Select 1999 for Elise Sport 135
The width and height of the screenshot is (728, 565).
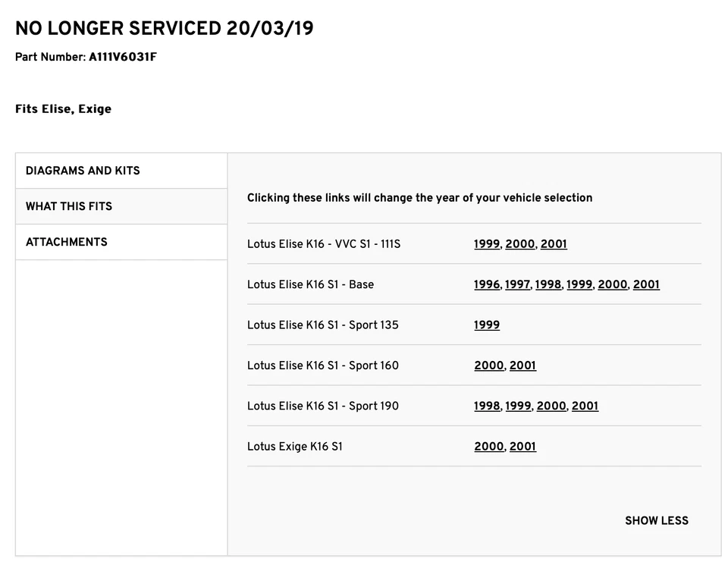pos(487,325)
